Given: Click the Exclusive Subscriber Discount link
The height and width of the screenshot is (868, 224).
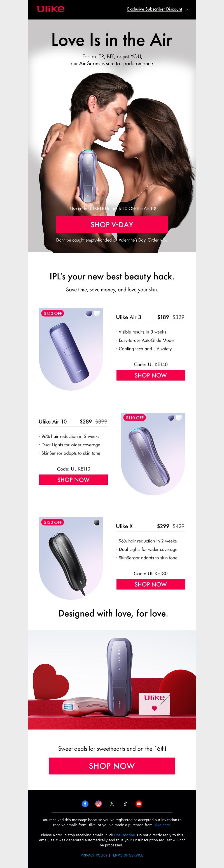Looking at the screenshot, I should coord(154,9).
